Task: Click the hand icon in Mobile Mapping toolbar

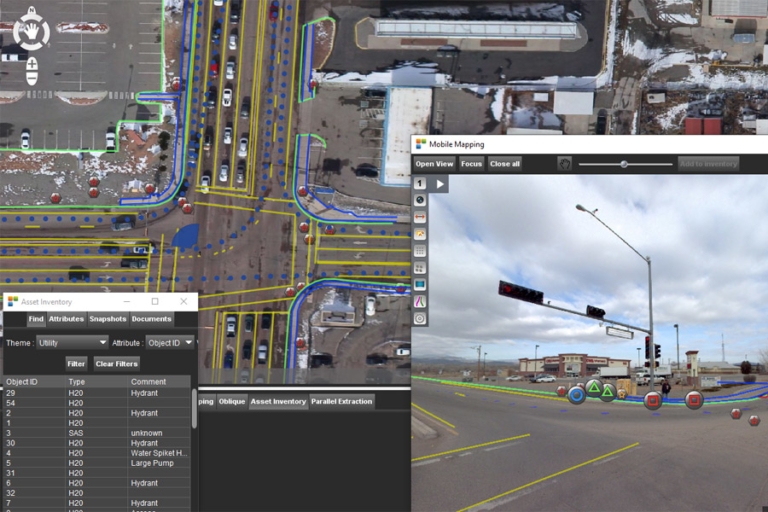Action: click(564, 163)
